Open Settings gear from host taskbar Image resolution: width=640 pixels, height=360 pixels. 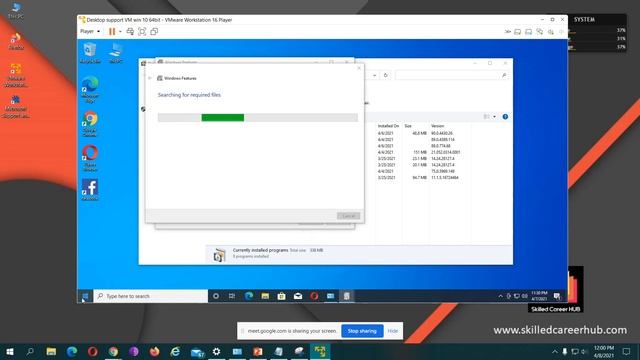tap(216, 351)
